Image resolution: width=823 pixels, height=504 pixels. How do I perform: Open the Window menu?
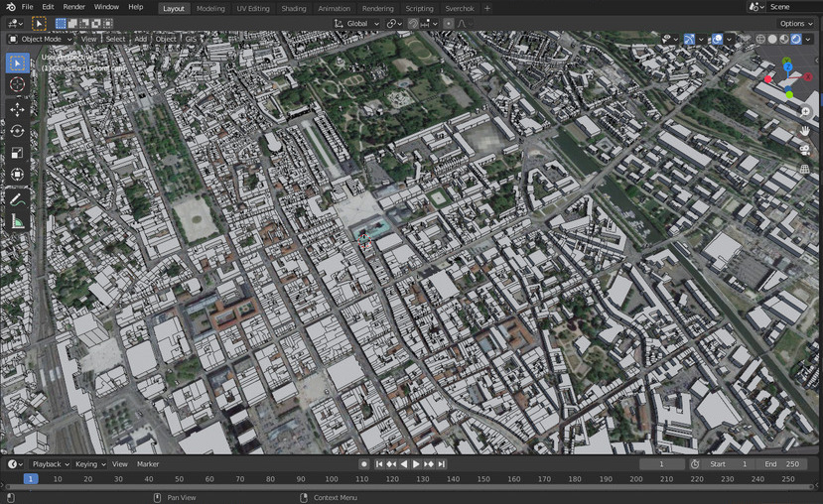pos(106,7)
